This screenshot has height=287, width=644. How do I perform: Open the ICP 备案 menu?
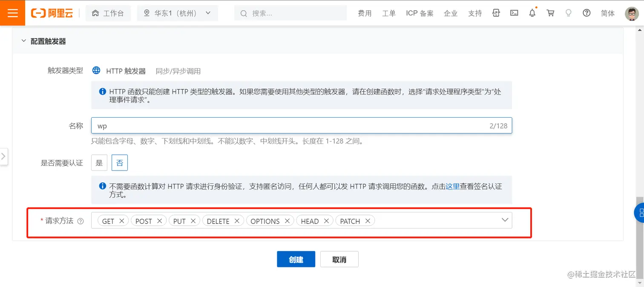420,13
